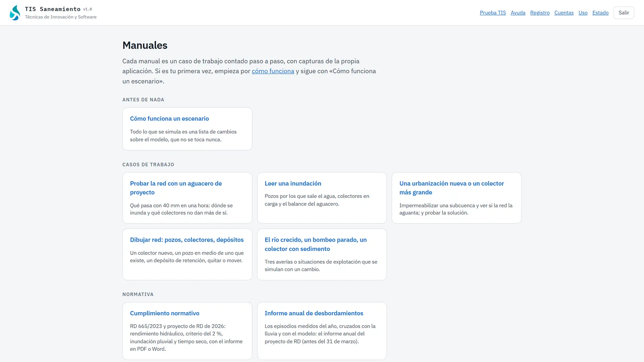
Task: Click the 'TIS Saneamiento' app title
Action: (x=53, y=9)
